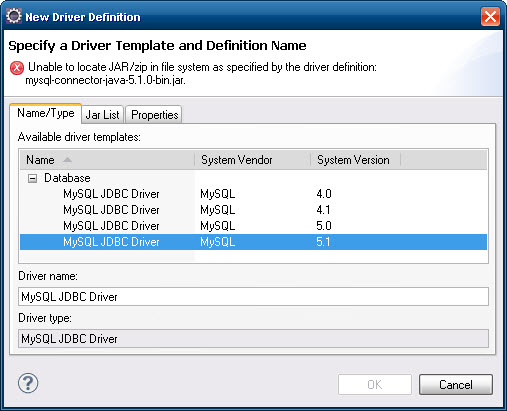Click the 'Driver name:' label
This screenshot has width=507, height=411.
[x=48, y=276]
